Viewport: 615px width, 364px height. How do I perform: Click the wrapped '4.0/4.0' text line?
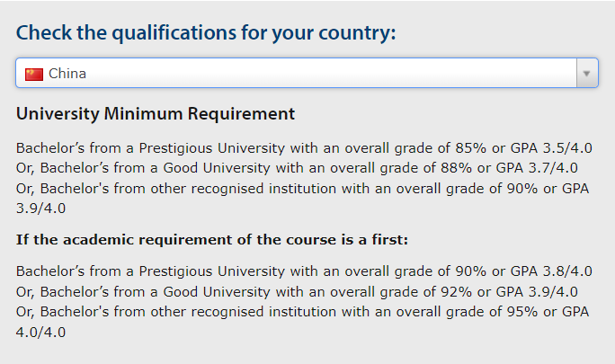[40, 332]
